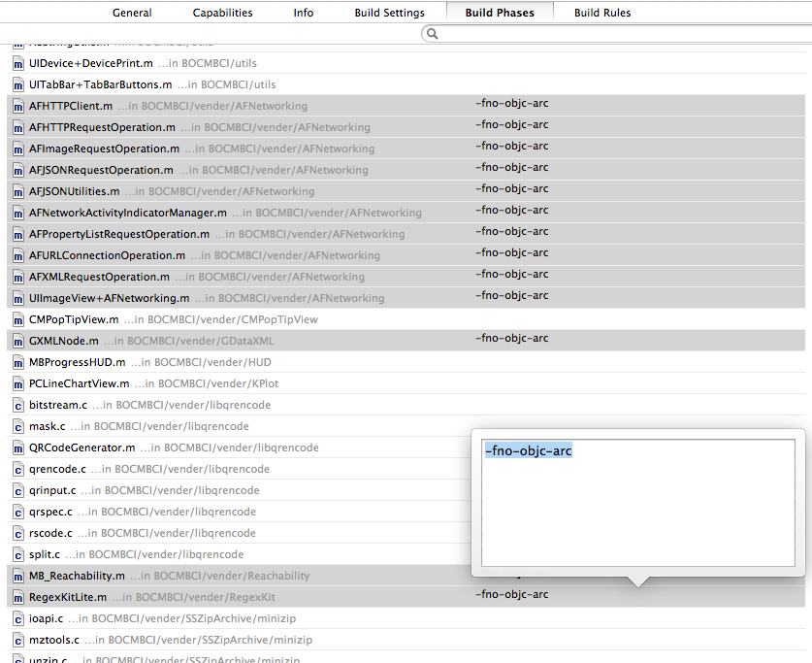Click compiler flag of UIImageView+AFNetworking.m
Image resolution: width=812 pixels, height=663 pixels.
pyautogui.click(x=511, y=295)
